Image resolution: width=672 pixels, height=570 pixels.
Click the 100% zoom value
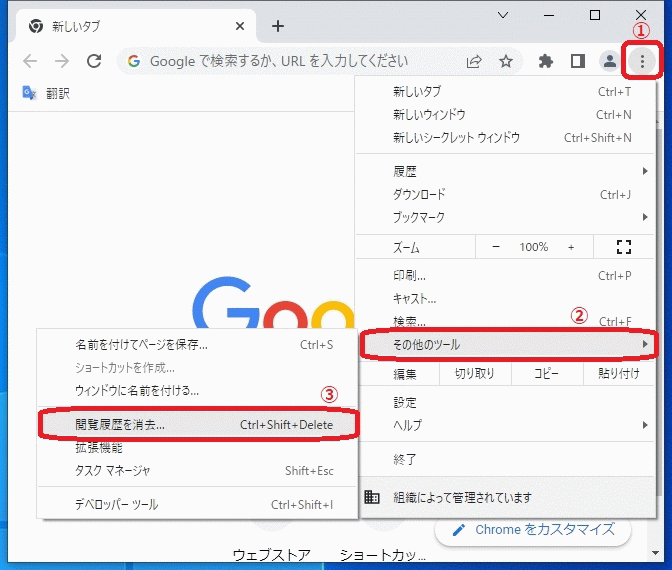point(534,247)
